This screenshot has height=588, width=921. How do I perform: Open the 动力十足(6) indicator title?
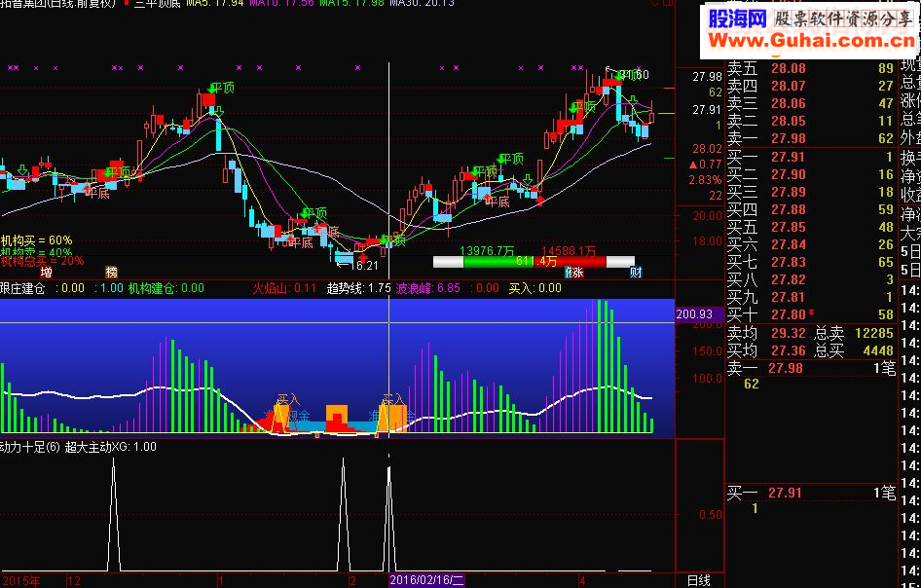[30, 447]
